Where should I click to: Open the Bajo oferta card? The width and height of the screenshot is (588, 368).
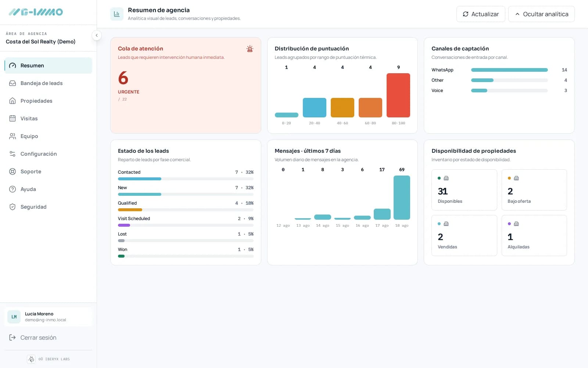click(x=534, y=190)
